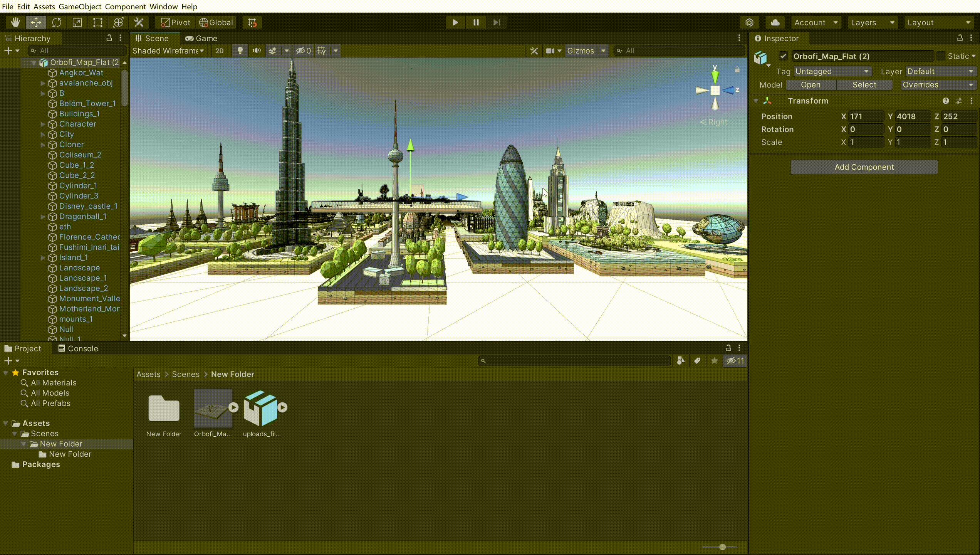Open the Account dropdown
Image resolution: width=980 pixels, height=555 pixels.
[816, 22]
